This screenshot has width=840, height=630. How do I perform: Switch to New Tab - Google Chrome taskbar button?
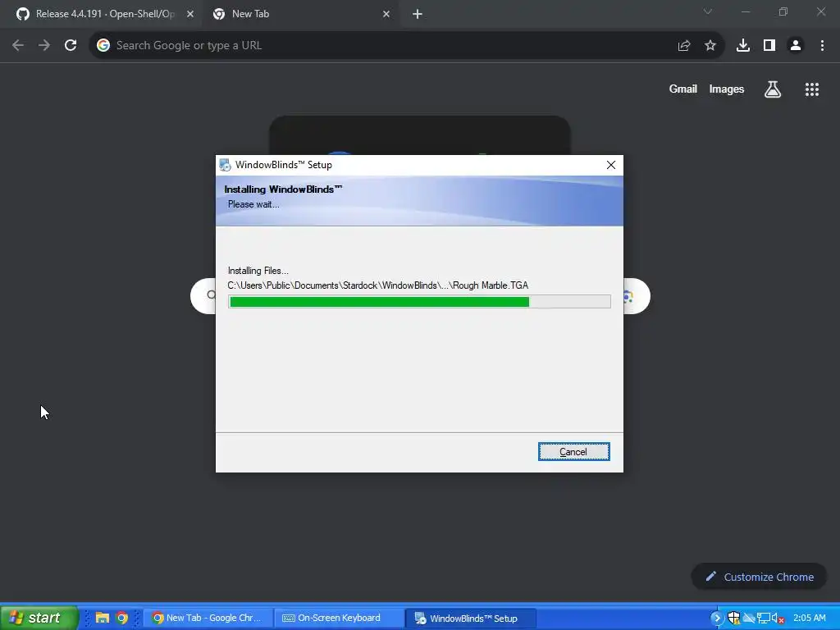click(208, 618)
